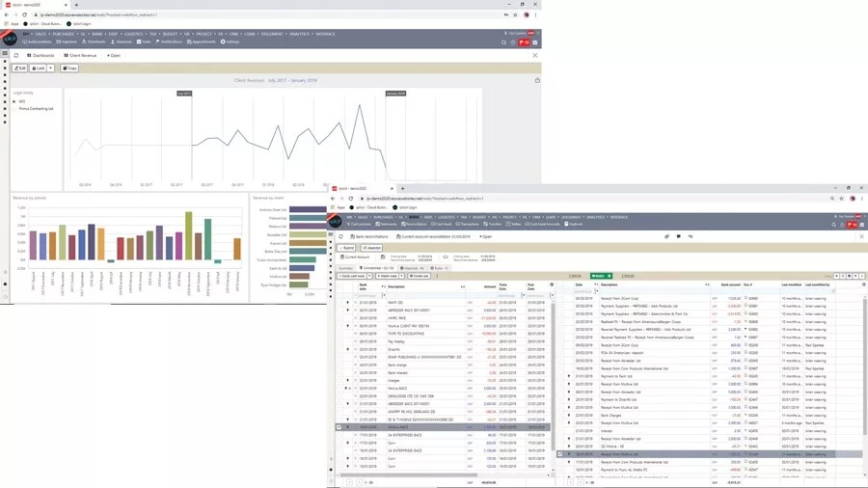Click horizontal scrollbar under left reconciliation table

408,474
